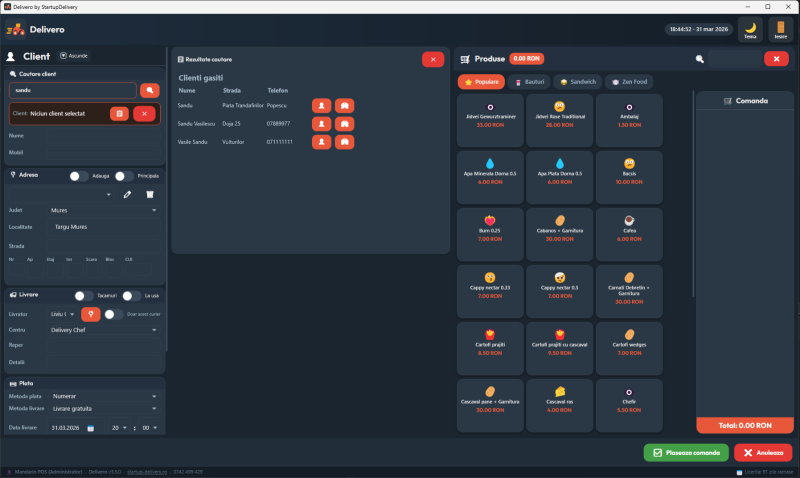Screen dimensions: 800x478
Task: Enable the Principala address toggle
Action: coord(124,176)
